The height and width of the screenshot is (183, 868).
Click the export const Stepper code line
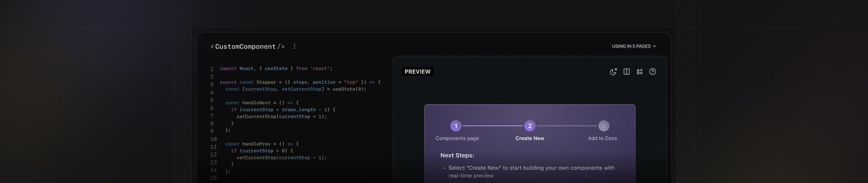pos(300,82)
